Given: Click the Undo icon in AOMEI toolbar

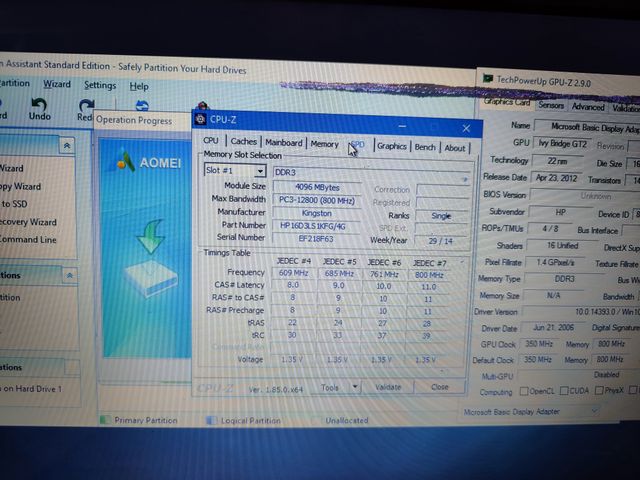Looking at the screenshot, I should pyautogui.click(x=39, y=105).
